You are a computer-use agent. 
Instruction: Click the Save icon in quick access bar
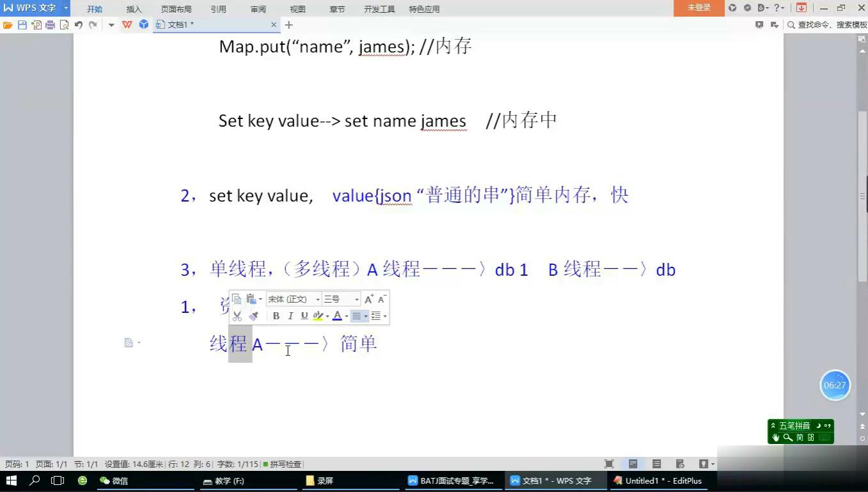tap(22, 25)
